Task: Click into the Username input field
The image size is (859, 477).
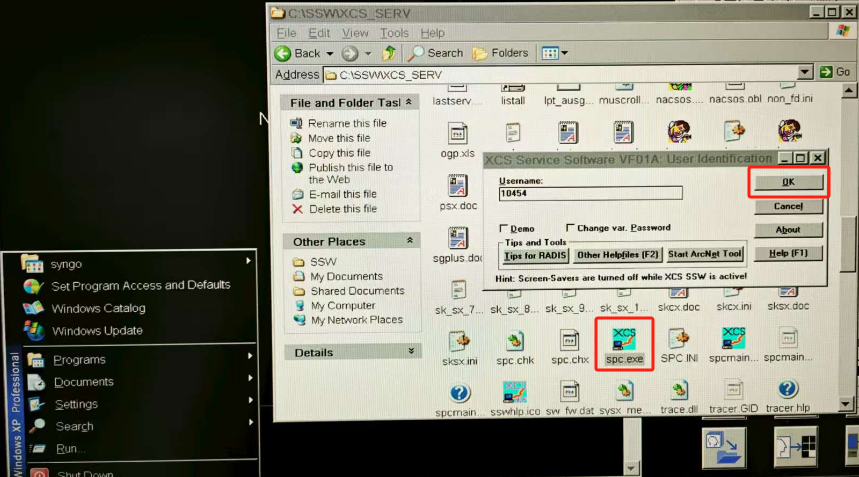Action: pos(590,193)
